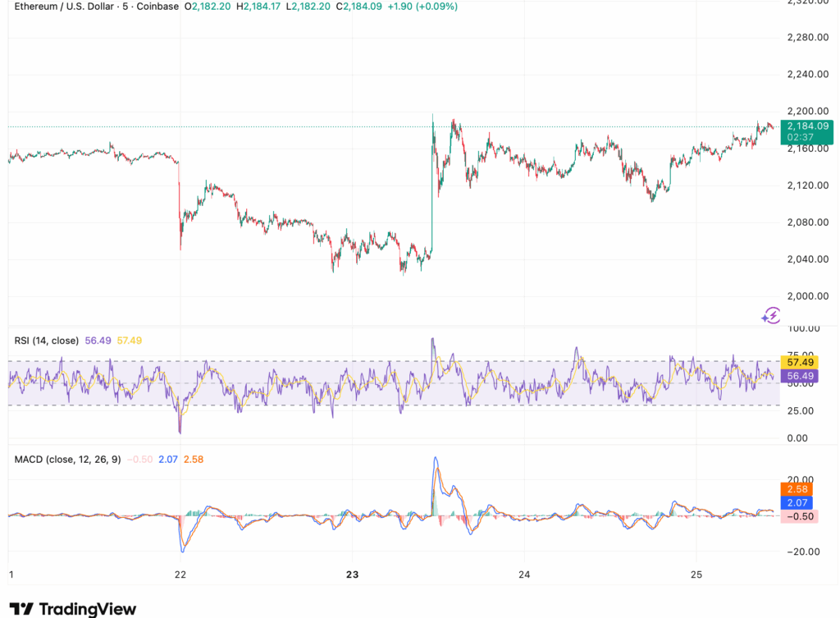Click the Coinbase exchange name in header

click(x=157, y=7)
